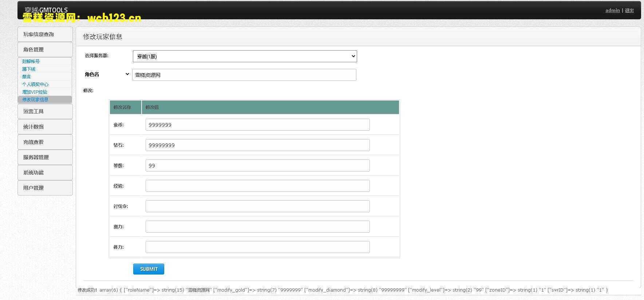Click the SUBMIT button
644x300 pixels.
coord(149,269)
